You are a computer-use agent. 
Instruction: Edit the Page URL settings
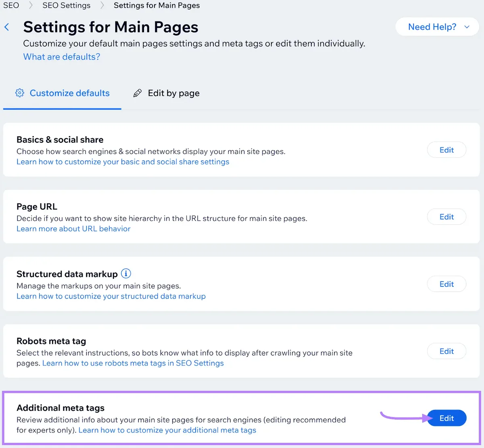pos(446,217)
